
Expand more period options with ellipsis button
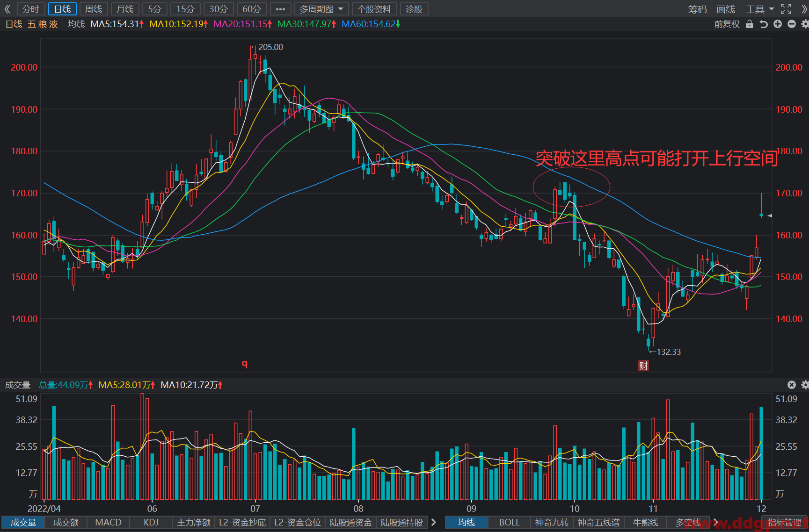[280, 9]
